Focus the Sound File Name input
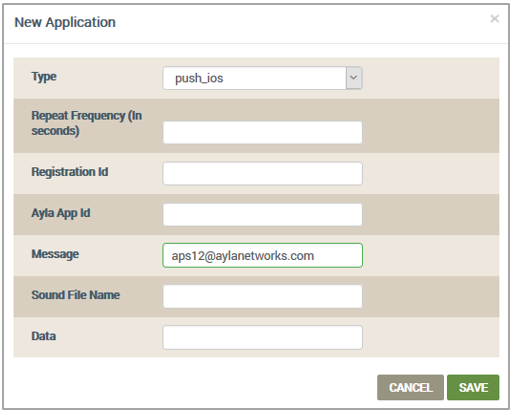513x414 pixels. [262, 296]
